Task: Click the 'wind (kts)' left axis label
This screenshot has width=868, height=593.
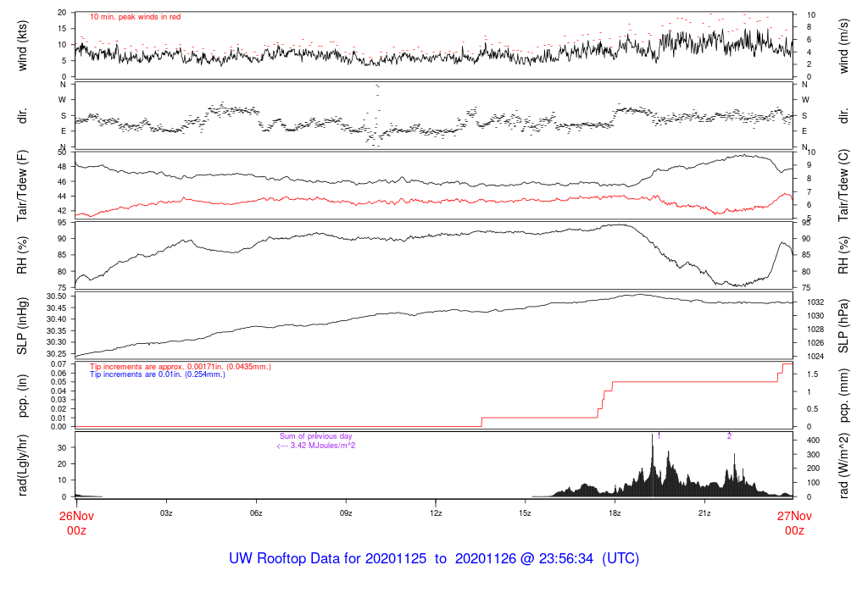Action: point(23,46)
